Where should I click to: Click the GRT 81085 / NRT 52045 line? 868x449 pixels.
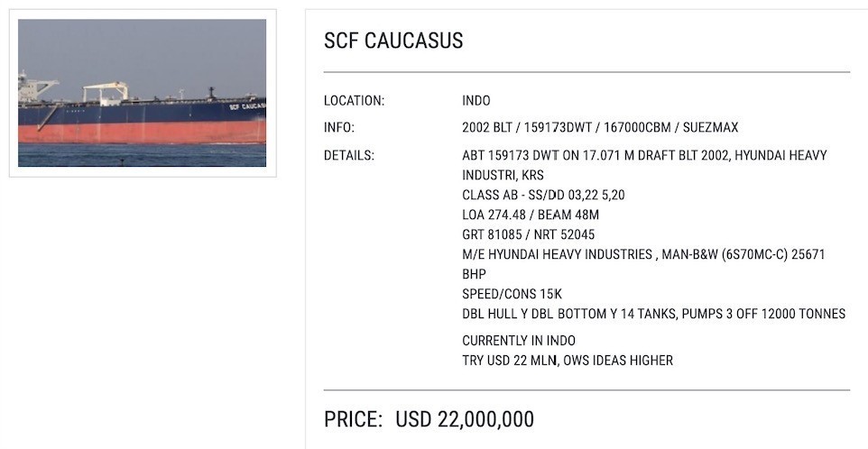528,234
